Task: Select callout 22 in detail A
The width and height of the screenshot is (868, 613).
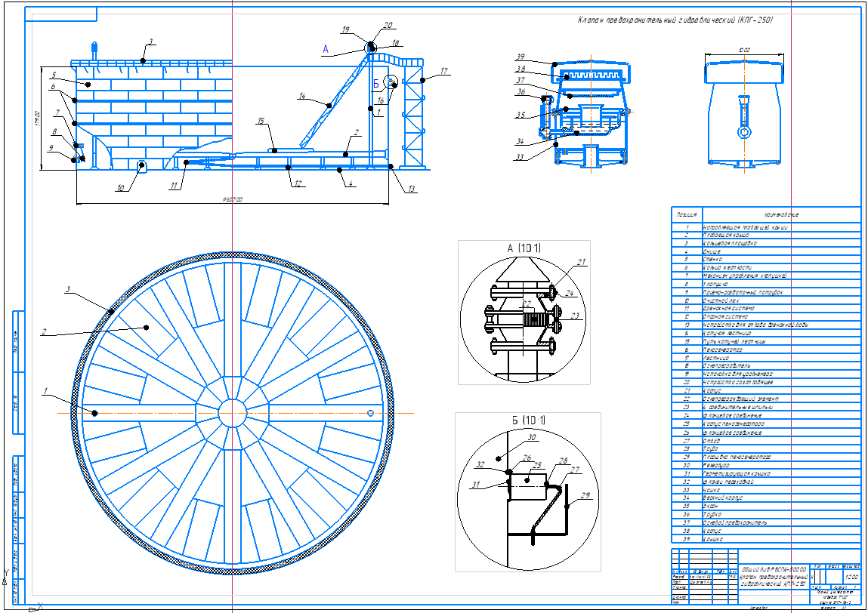Action: (x=527, y=303)
